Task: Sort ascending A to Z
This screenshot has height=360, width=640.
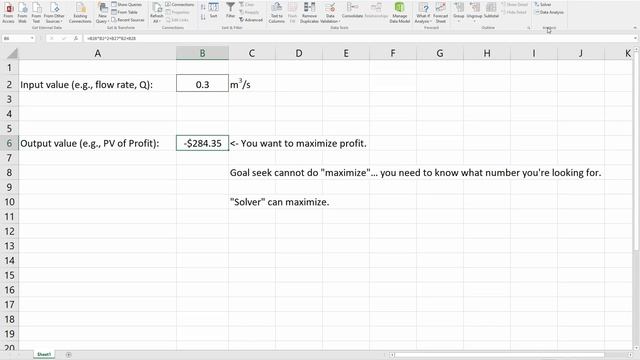Action: [x=203, y=7]
